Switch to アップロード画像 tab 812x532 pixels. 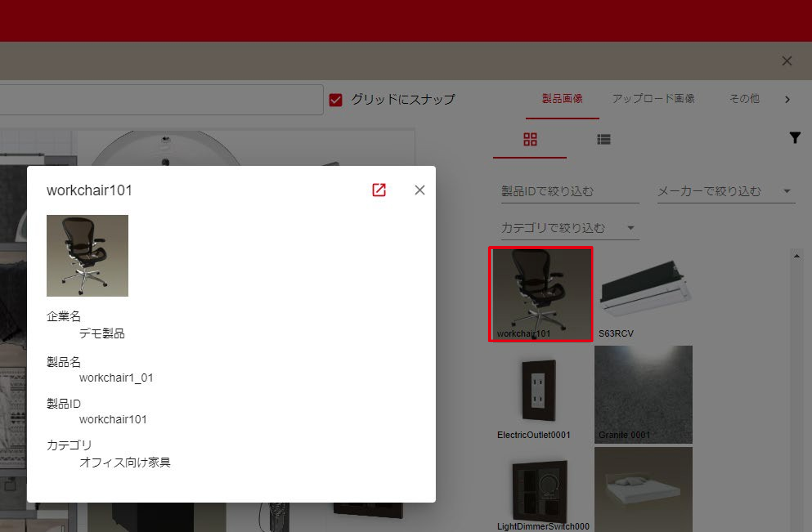[x=653, y=99]
